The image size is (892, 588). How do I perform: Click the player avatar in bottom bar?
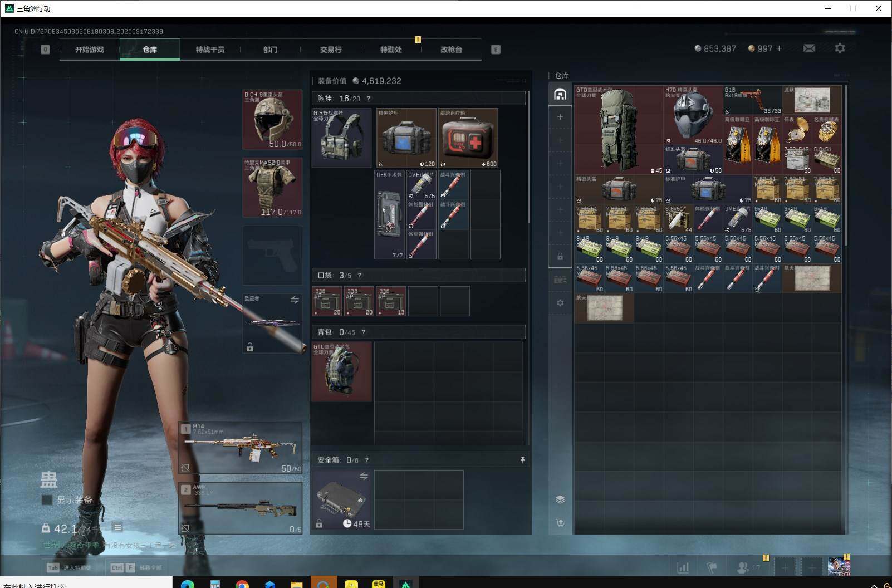tap(839, 567)
